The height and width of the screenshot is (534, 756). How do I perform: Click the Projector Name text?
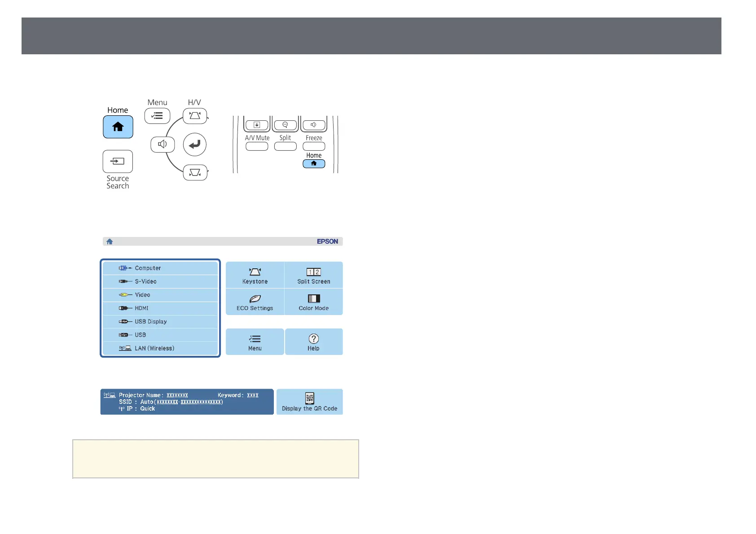point(154,395)
